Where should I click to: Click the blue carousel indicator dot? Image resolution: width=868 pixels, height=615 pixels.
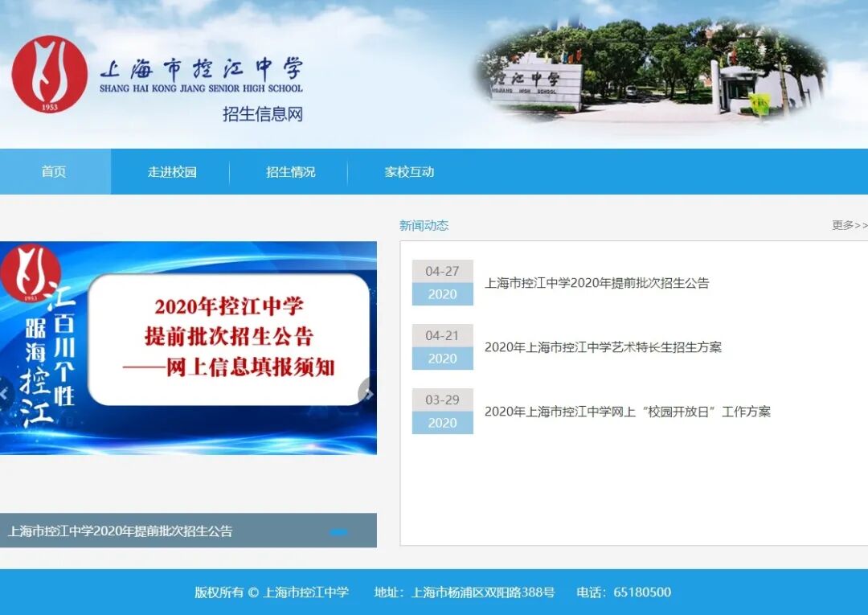point(338,532)
